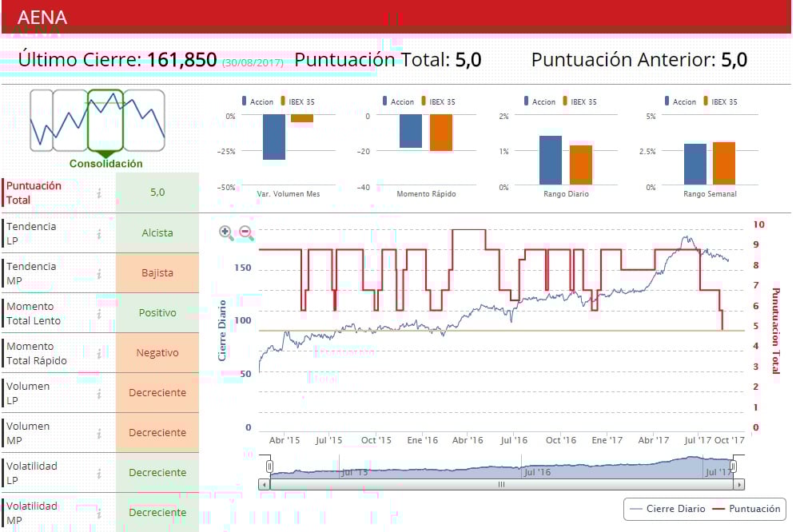796x532 pixels.
Task: Toggle IBEX 35 legend in Rango Semanal chart
Action: point(720,101)
